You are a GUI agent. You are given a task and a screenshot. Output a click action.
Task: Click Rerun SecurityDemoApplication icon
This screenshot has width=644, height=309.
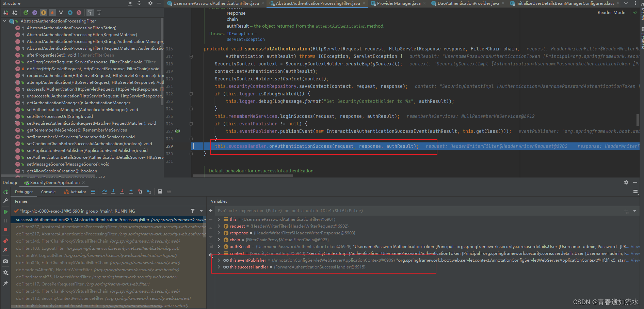[x=5, y=192]
